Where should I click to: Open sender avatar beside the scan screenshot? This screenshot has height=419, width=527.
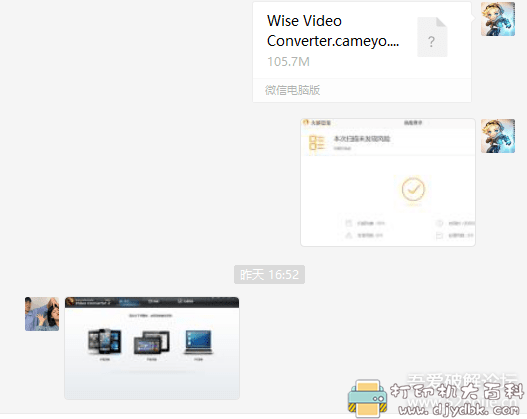pos(498,136)
